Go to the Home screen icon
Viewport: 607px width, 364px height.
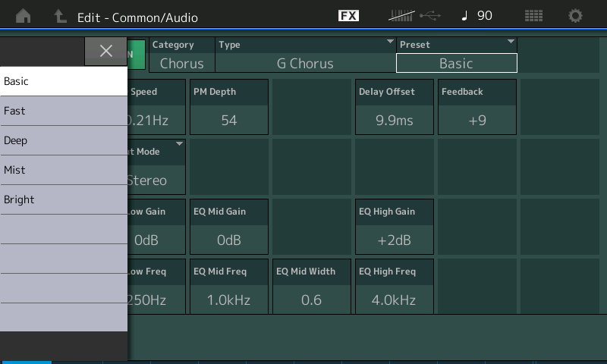24,16
